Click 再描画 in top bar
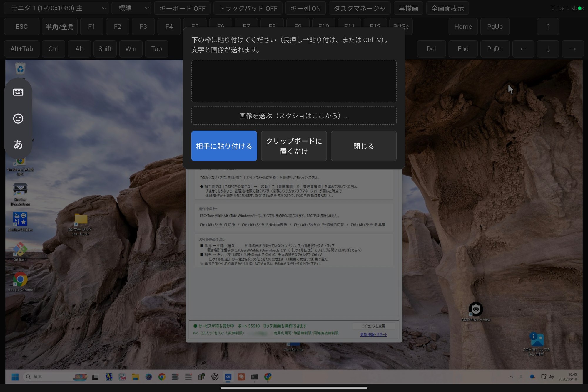The width and height of the screenshot is (588, 392). [408, 8]
